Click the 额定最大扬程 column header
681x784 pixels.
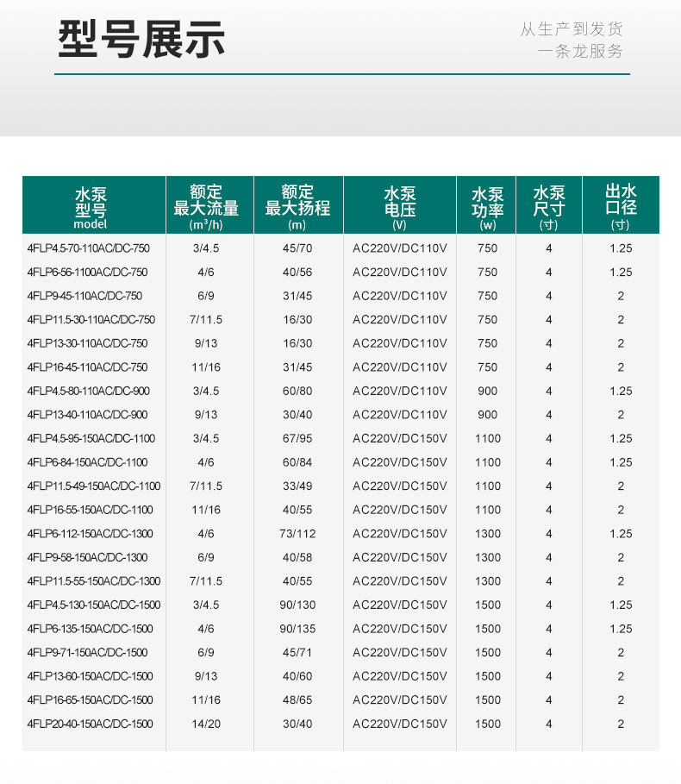pyautogui.click(x=297, y=207)
